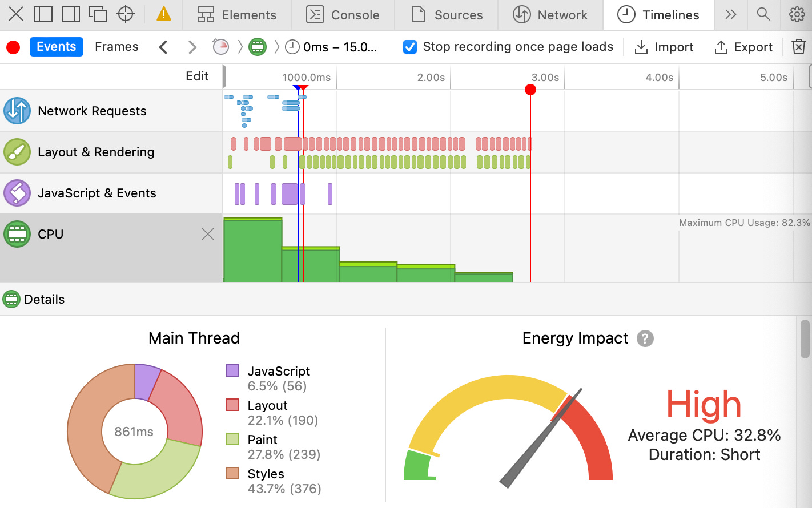Click the green Paint legend swatch
The height and width of the screenshot is (508, 812).
[x=234, y=440]
